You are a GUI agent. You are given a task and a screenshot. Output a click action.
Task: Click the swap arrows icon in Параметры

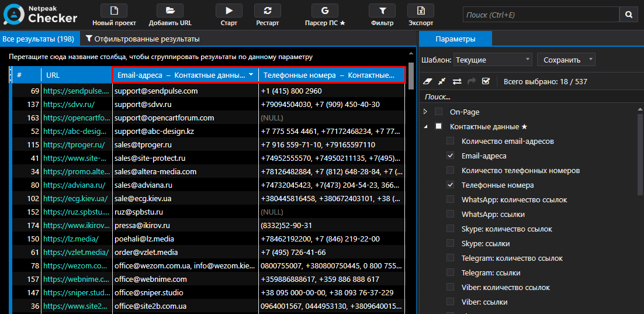(x=457, y=81)
